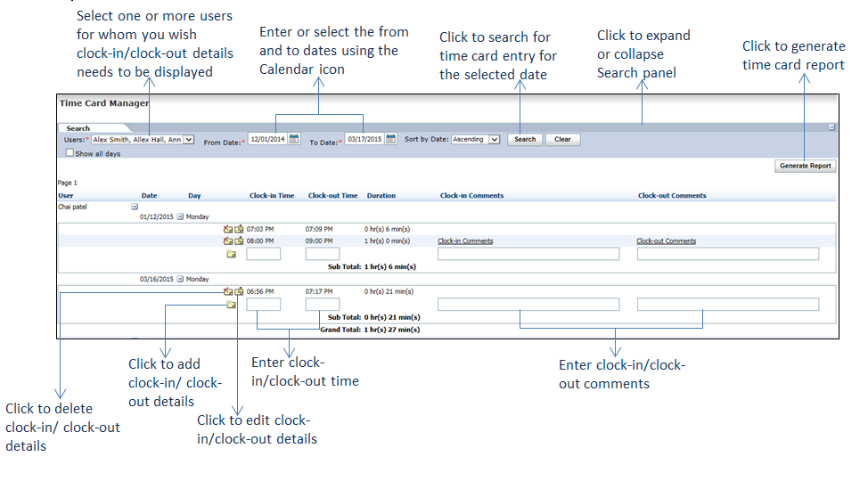The height and width of the screenshot is (481, 868).
Task: Click the Day column header
Action: pyautogui.click(x=194, y=196)
